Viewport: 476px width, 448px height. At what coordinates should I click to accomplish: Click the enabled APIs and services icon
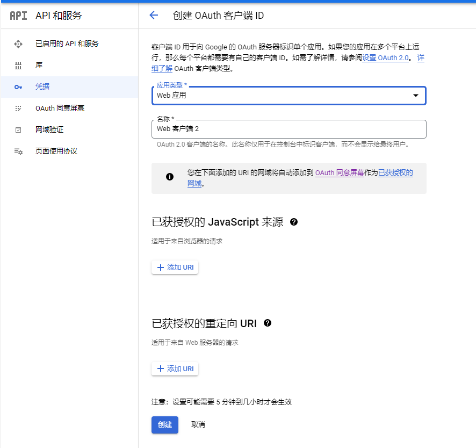(x=18, y=44)
